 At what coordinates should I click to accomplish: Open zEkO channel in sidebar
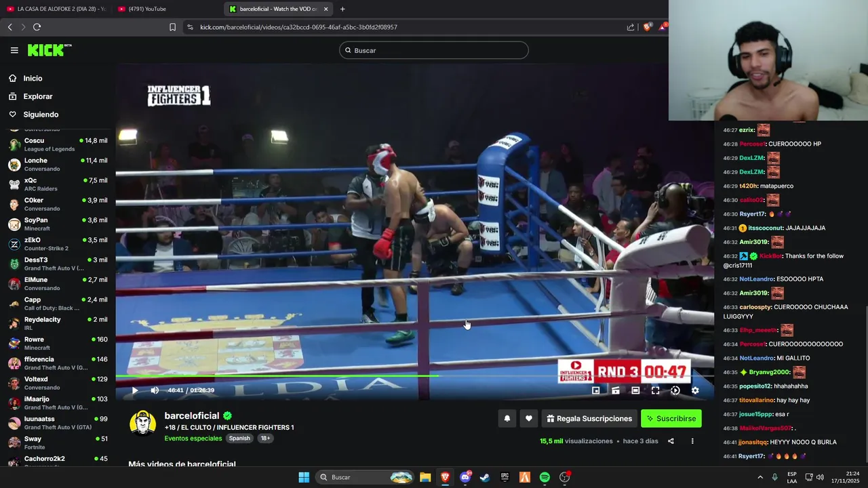[x=58, y=244]
